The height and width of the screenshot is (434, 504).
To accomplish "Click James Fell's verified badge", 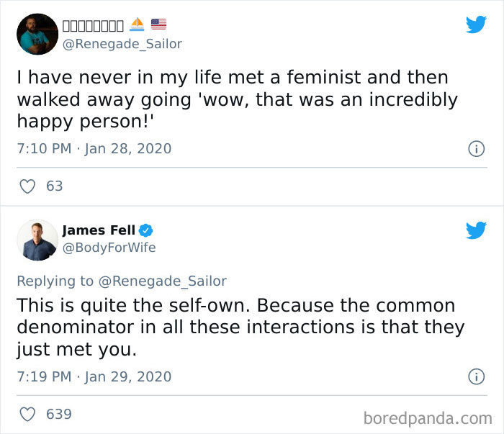I will 146,230.
